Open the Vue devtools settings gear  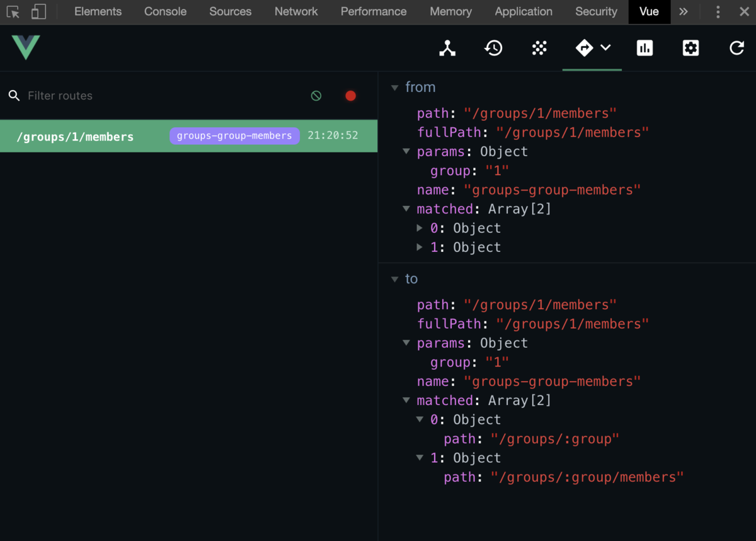(690, 48)
